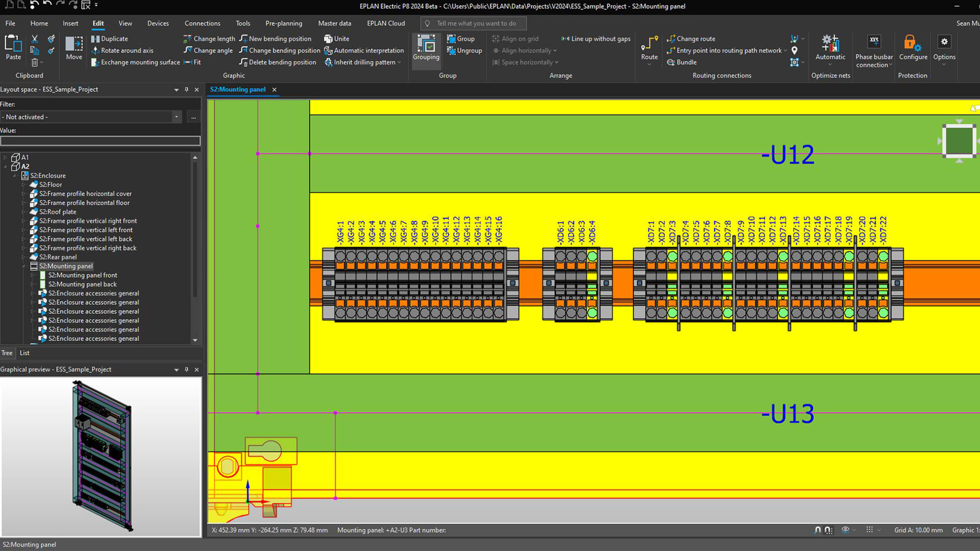This screenshot has height=551, width=980.
Task: Click the Duplicate button in ribbon
Action: point(113,38)
